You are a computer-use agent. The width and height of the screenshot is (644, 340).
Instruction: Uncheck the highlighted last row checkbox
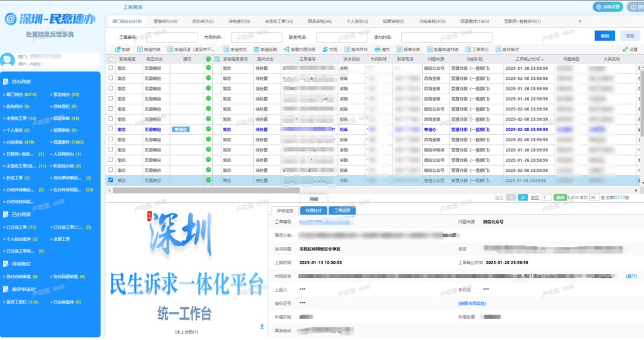111,180
